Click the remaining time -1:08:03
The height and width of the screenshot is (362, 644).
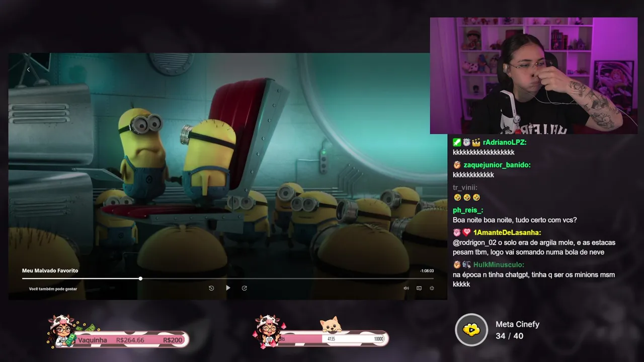point(427,271)
